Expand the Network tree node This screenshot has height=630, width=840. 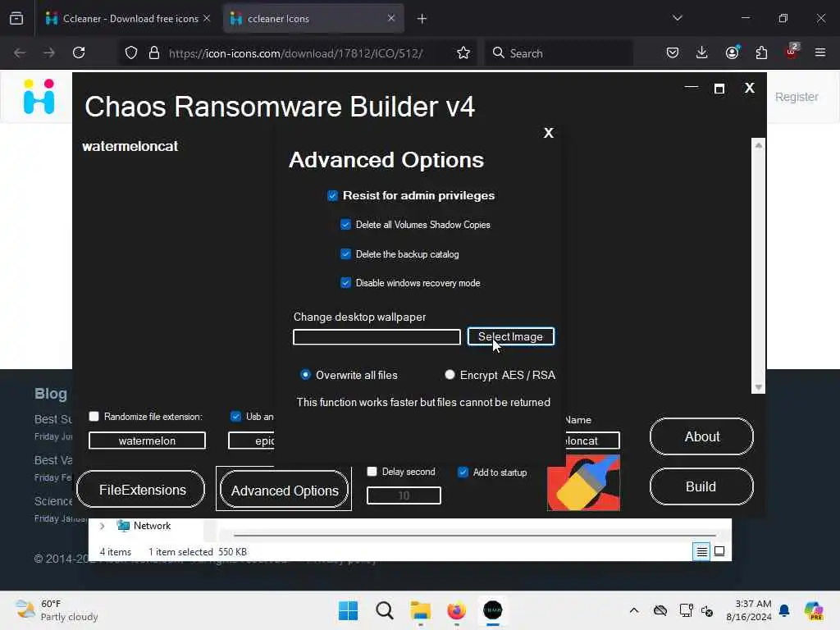coord(102,526)
